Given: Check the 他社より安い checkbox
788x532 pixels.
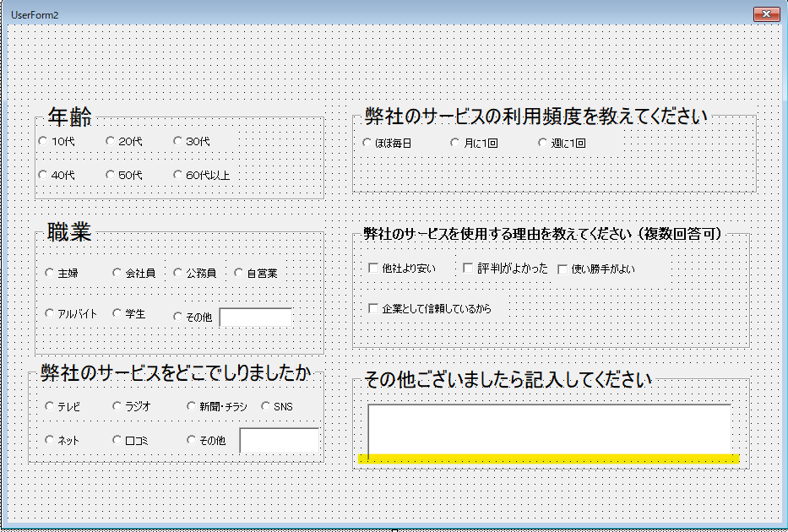Looking at the screenshot, I should pyautogui.click(x=372, y=267).
